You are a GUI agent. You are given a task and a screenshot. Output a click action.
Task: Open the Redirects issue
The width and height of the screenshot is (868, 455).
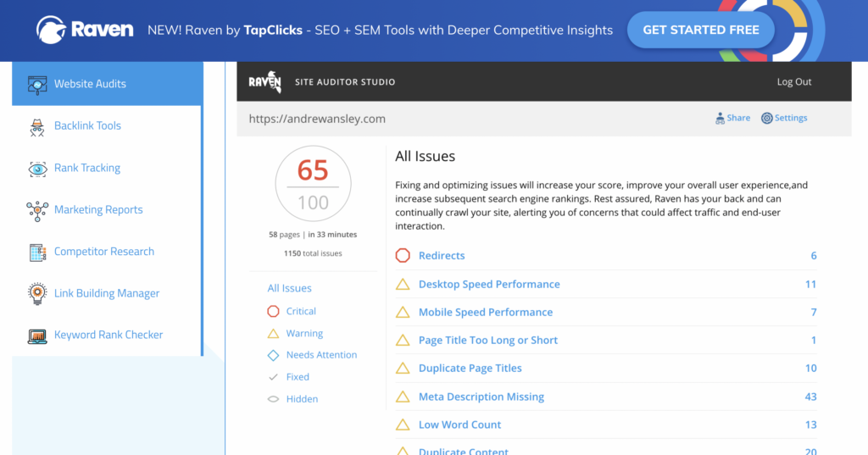[x=442, y=256]
